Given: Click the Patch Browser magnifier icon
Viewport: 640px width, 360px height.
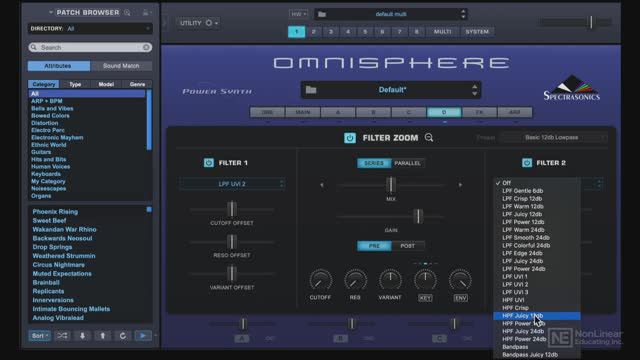Looking at the screenshot, I should 127,13.
